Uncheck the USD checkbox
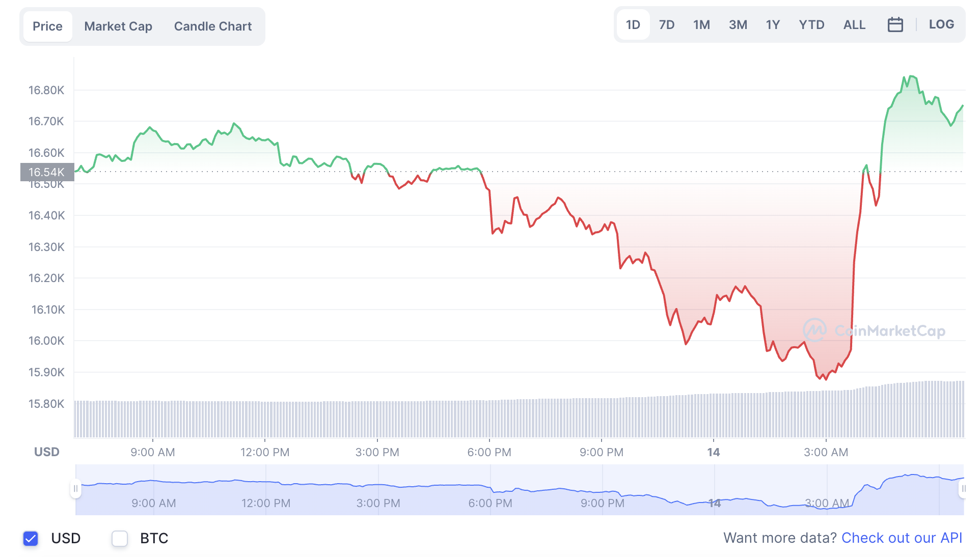This screenshot has height=557, width=980. 31,538
